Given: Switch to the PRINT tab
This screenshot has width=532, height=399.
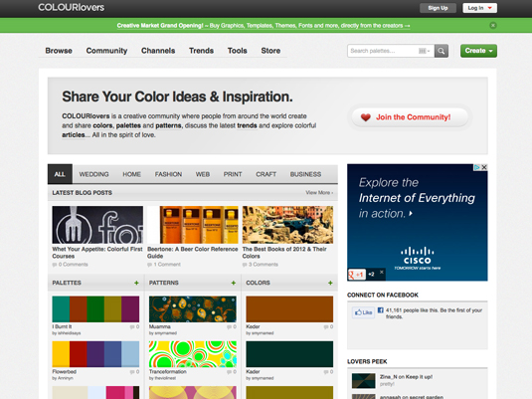Looking at the screenshot, I should pyautogui.click(x=233, y=174).
